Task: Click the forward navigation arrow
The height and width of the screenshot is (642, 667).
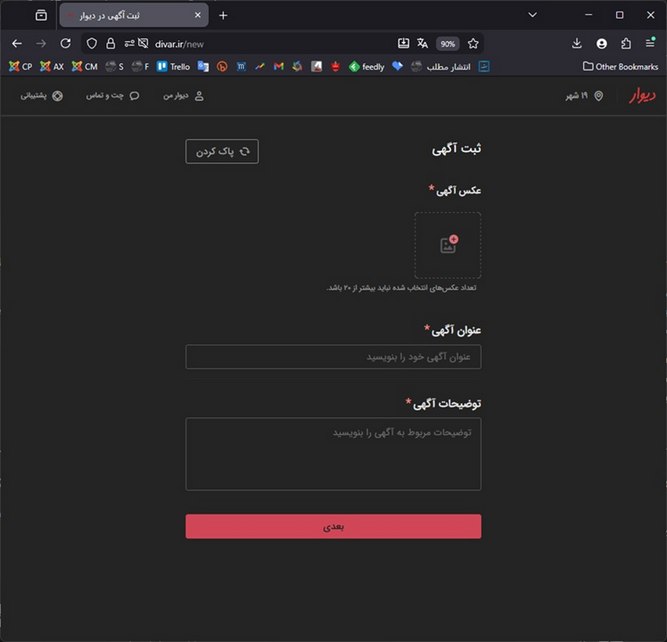Action: pyautogui.click(x=41, y=43)
